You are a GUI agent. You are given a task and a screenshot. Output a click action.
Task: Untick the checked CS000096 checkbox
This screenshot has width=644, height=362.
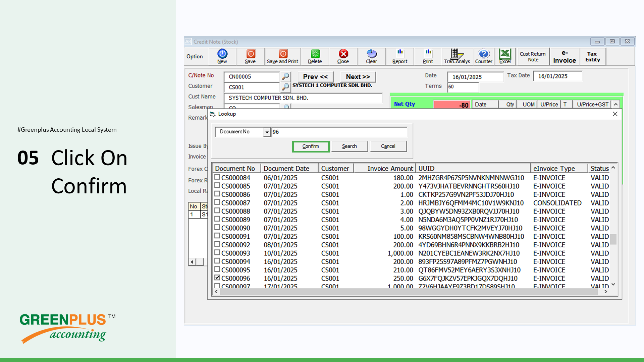point(217,278)
